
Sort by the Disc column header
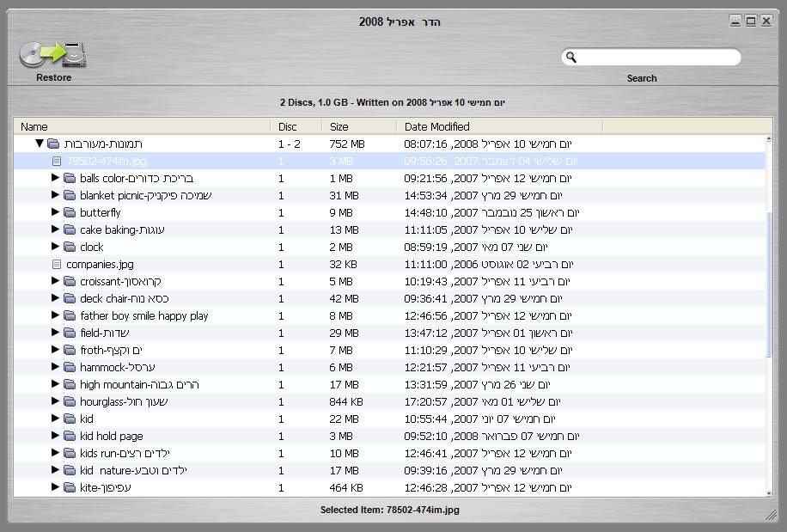296,126
